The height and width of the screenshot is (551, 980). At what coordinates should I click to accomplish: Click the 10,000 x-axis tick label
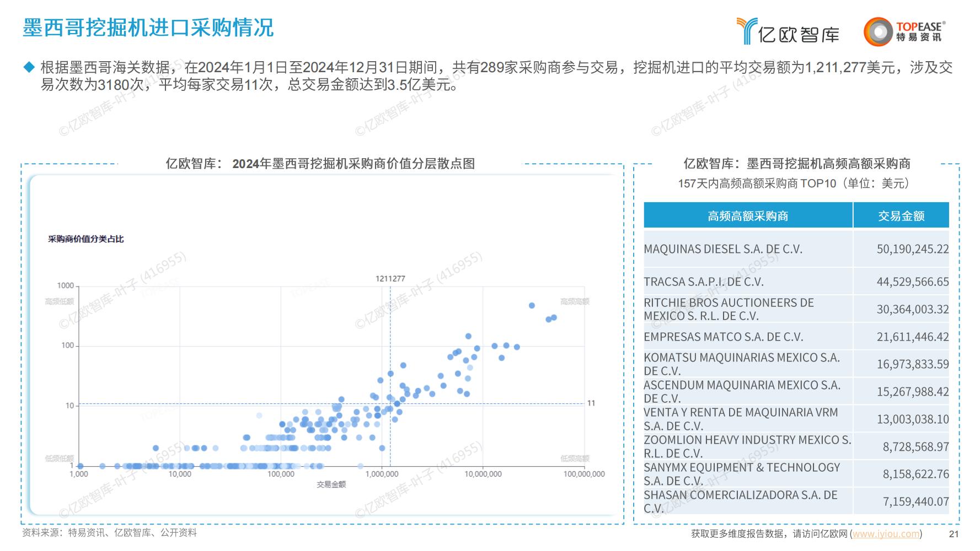pos(180,474)
